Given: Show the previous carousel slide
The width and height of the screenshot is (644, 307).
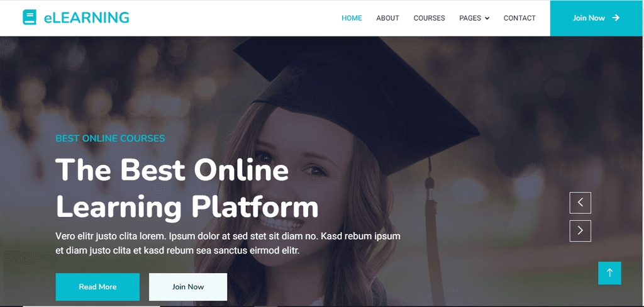Looking at the screenshot, I should 580,203.
